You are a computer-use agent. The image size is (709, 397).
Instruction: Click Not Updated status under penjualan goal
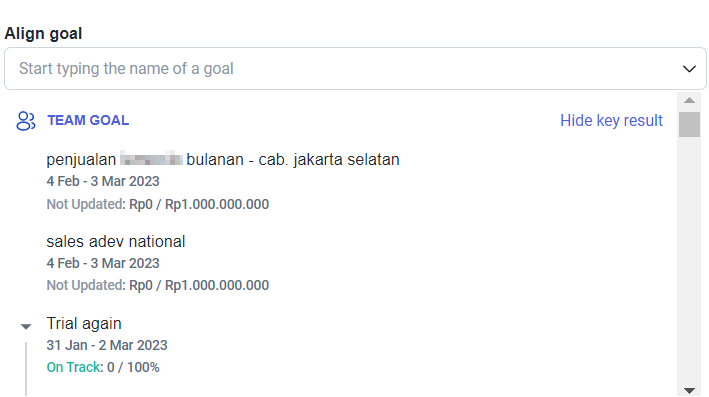click(85, 204)
